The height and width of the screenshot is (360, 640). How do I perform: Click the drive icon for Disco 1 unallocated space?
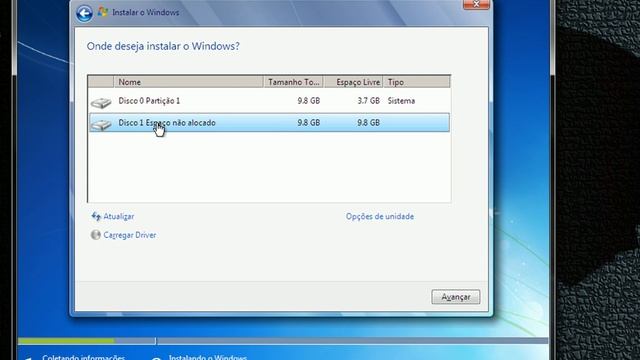pos(101,124)
